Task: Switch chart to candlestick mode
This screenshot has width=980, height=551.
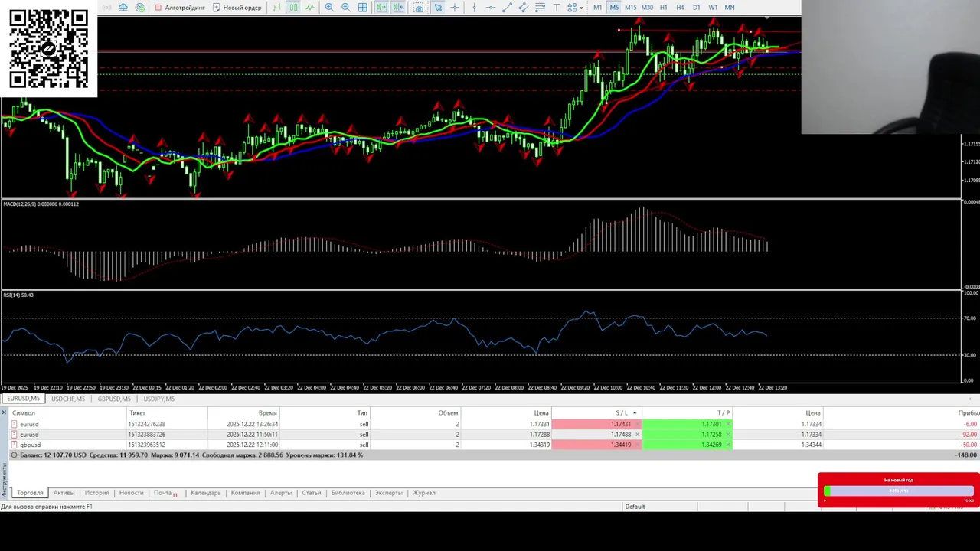Action: coord(293,7)
